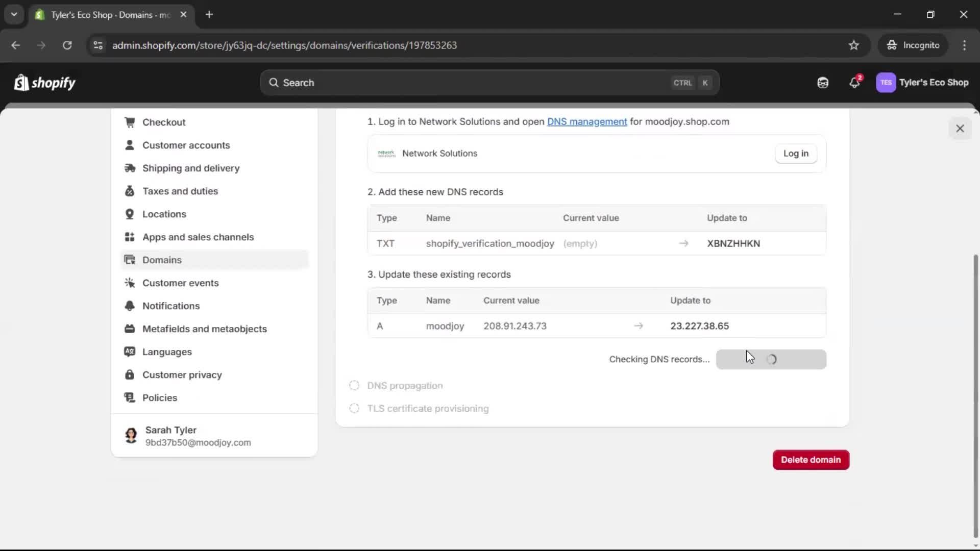Reload the current page
The height and width of the screenshot is (551, 980).
click(x=67, y=45)
